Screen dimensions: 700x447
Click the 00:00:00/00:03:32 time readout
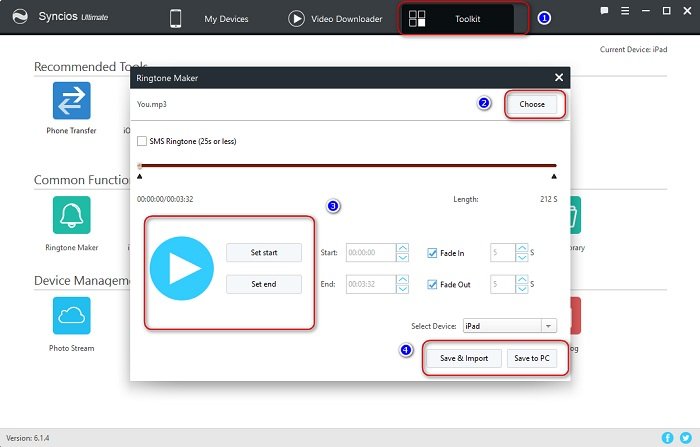pos(165,199)
